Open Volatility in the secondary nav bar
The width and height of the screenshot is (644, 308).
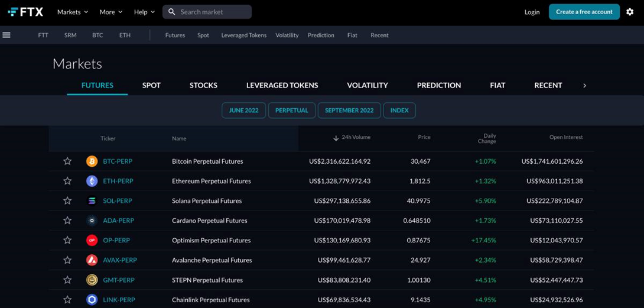tap(287, 35)
